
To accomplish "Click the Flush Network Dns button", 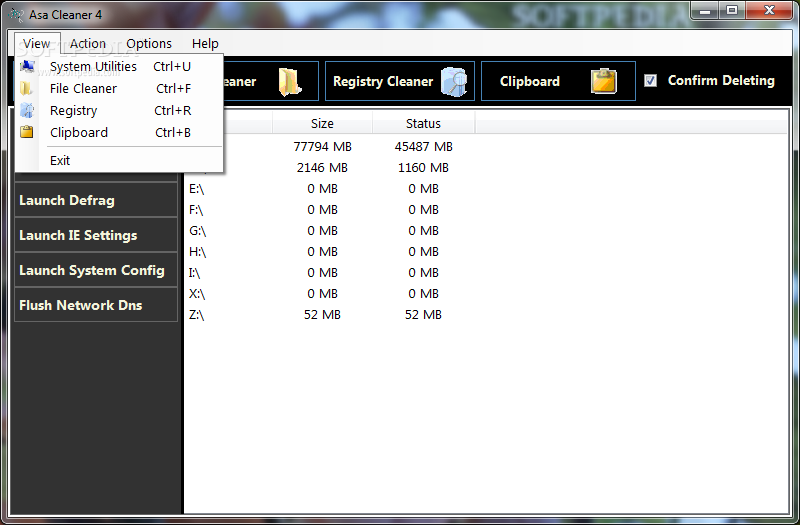I will (96, 305).
